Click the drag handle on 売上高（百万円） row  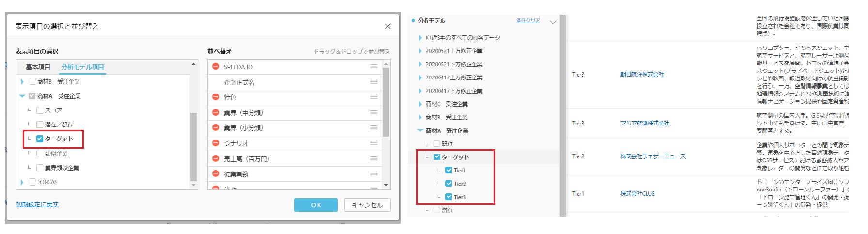(374, 159)
